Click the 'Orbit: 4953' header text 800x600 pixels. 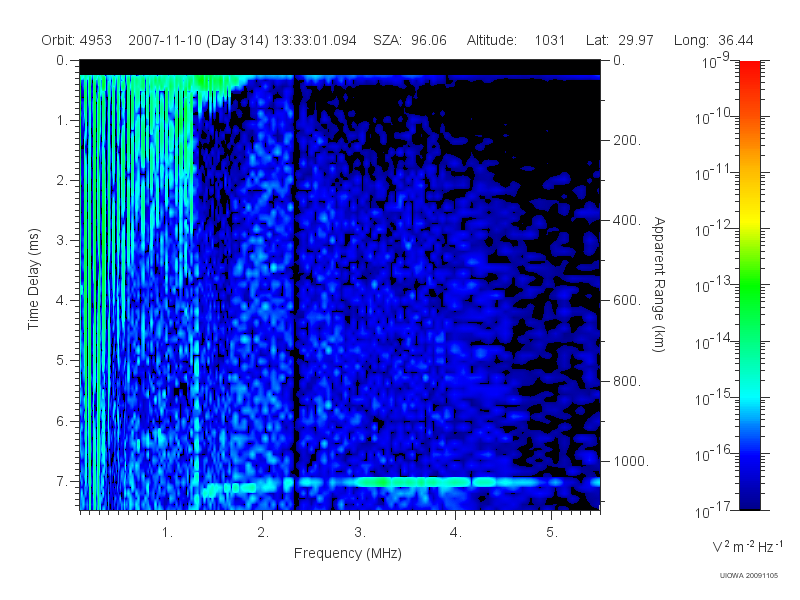tap(77, 40)
